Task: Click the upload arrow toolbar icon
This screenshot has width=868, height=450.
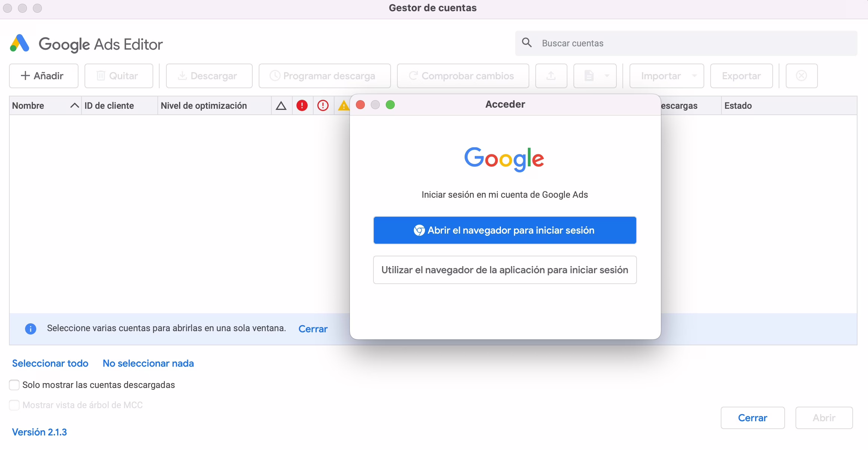Action: point(551,76)
